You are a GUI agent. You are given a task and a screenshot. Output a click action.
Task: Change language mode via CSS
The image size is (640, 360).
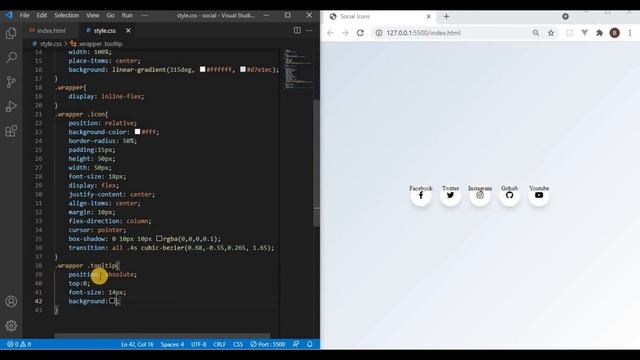pyautogui.click(x=238, y=344)
